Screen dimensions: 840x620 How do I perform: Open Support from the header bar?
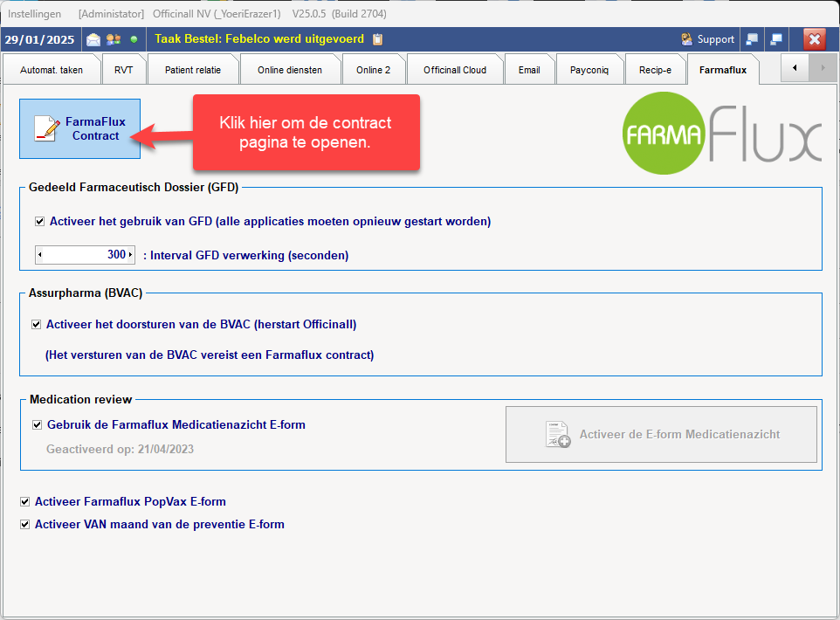(707, 39)
